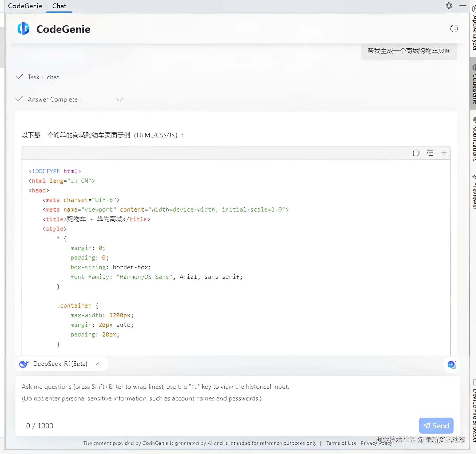The width and height of the screenshot is (476, 454).
Task: Click the <!DOCTYPE html> code line
Action: click(55, 171)
